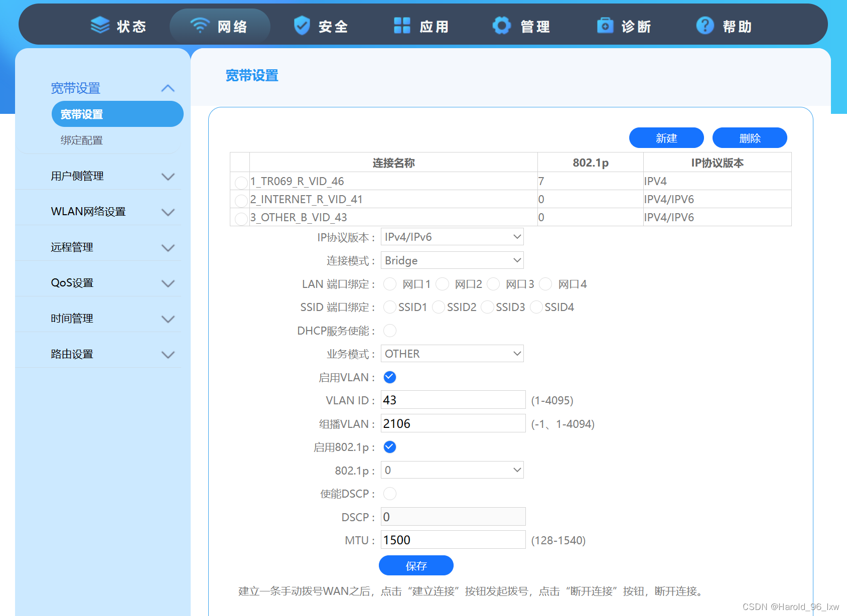
Task: Check the 网口4 LAN port binding
Action: coord(545,284)
